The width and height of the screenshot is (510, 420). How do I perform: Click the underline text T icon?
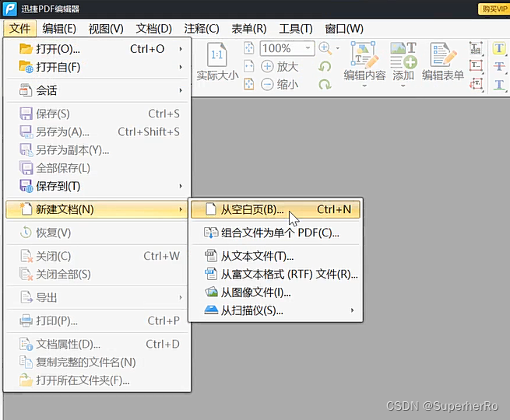(x=499, y=85)
